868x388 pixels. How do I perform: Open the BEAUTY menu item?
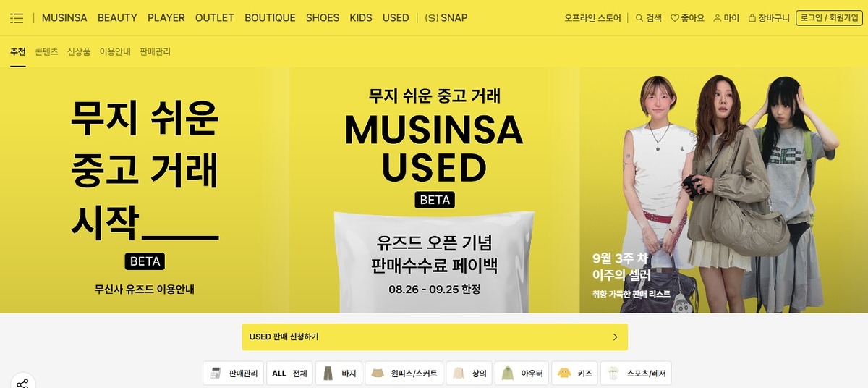click(117, 18)
